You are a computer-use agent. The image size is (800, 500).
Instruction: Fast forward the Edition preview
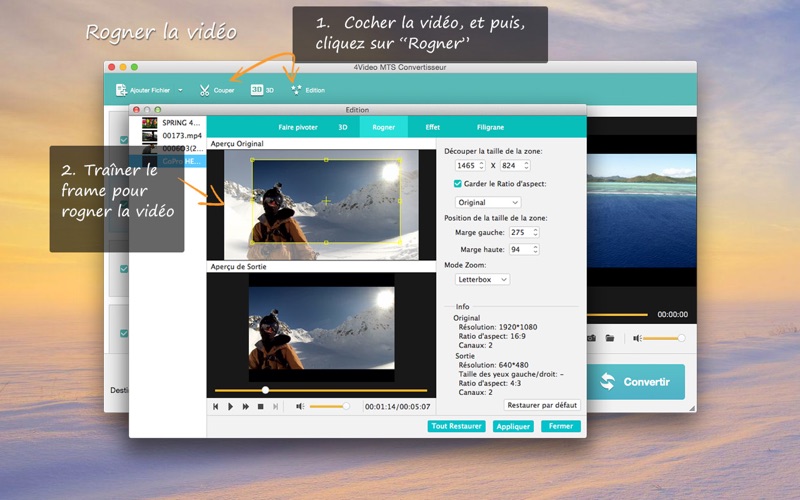(x=245, y=407)
